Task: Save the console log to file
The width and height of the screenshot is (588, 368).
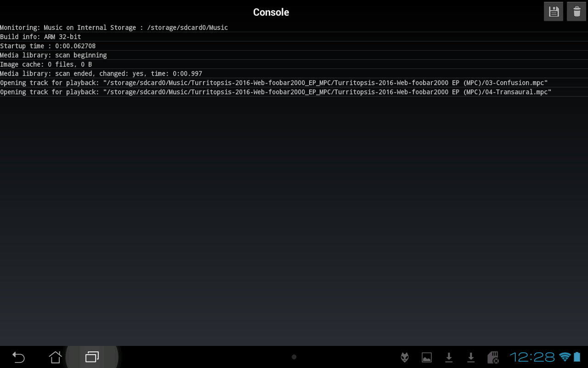Action: pyautogui.click(x=553, y=11)
